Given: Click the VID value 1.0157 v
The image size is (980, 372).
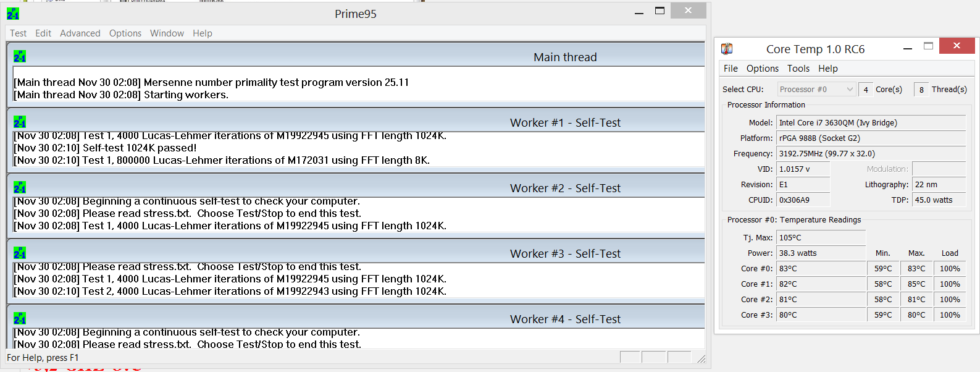Looking at the screenshot, I should coord(803,169).
